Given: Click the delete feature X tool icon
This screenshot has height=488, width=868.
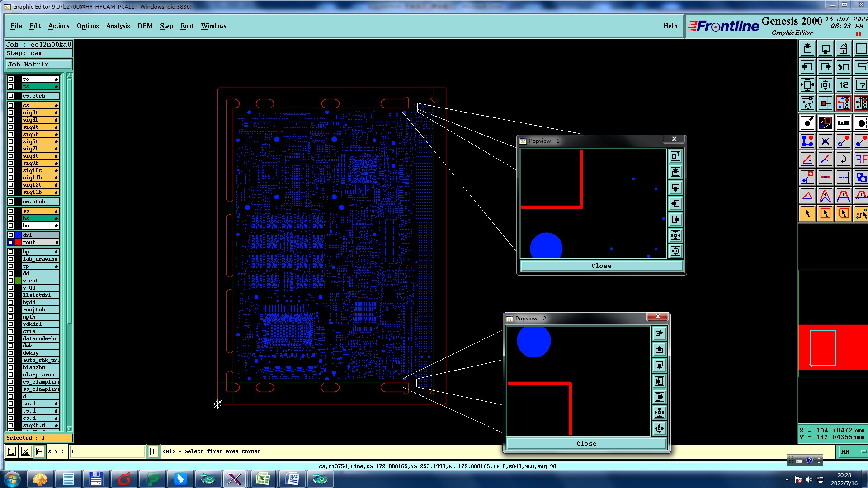Looking at the screenshot, I should [825, 141].
